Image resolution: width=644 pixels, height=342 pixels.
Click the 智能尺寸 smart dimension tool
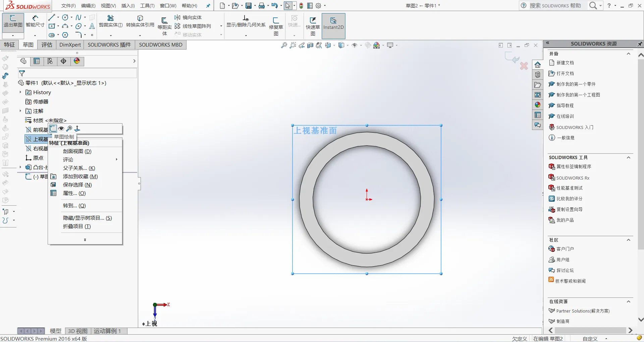pyautogui.click(x=35, y=21)
